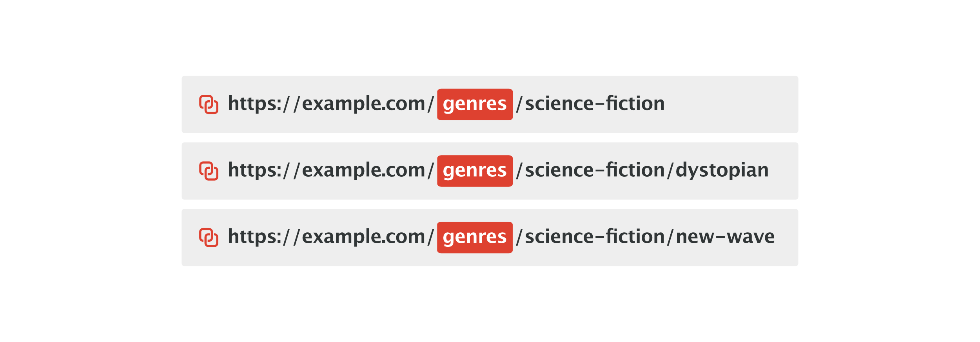The height and width of the screenshot is (342, 980).
Task: Click "example.com" in the top URL
Action: coord(363,104)
